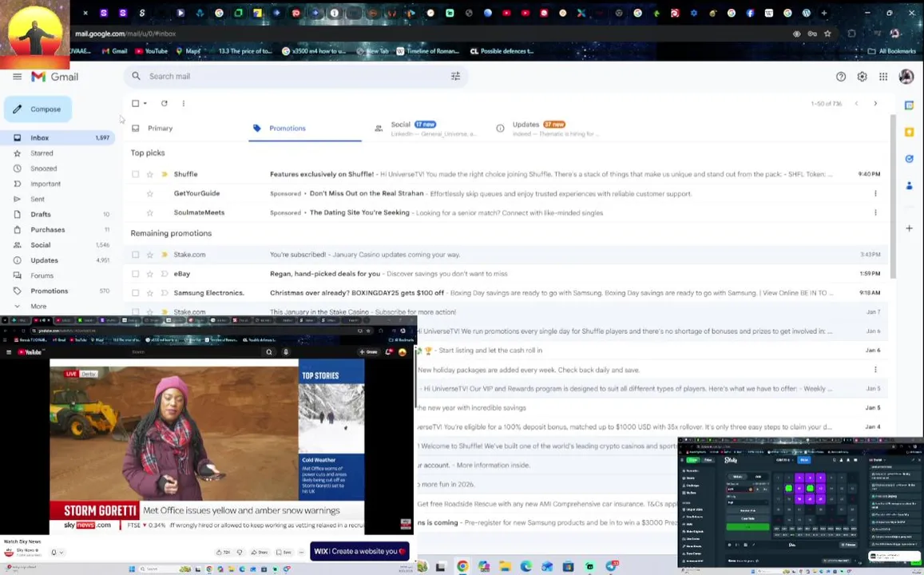Open the Important folder
The image size is (924, 575).
tap(46, 184)
